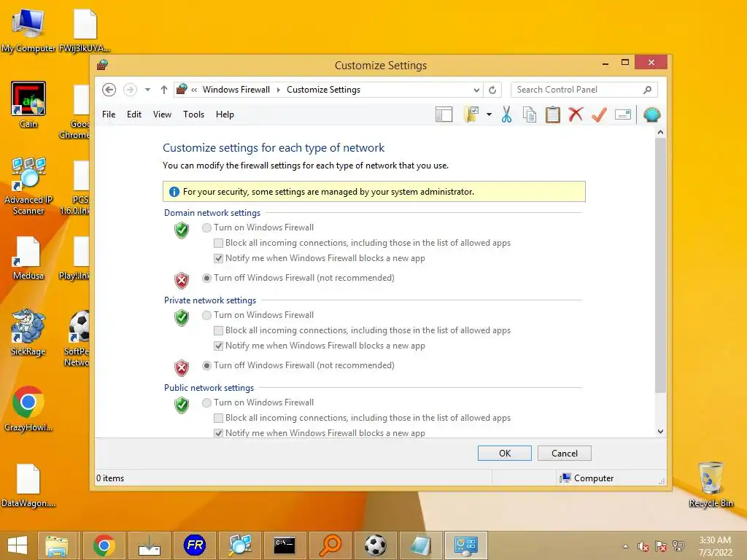This screenshot has height=560, width=747.
Task: Open the soccer ball app on the taskbar
Action: pyautogui.click(x=376, y=545)
